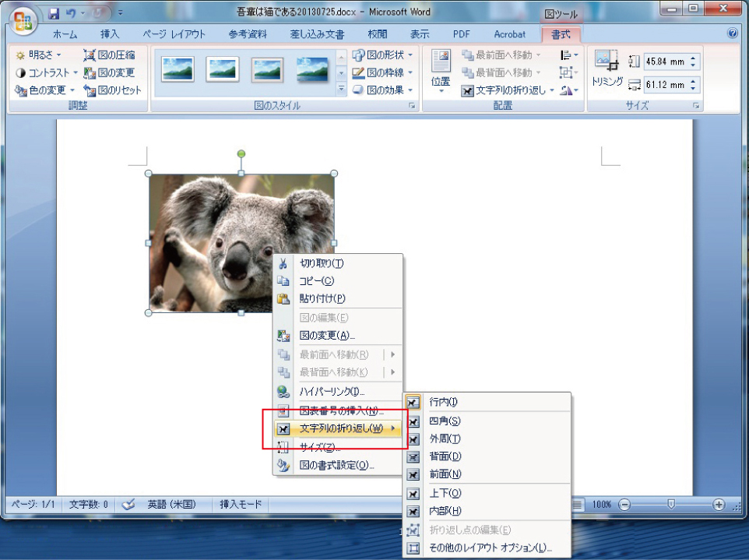This screenshot has width=749, height=560.
Task: Open the align objects dropdown
Action: pyautogui.click(x=568, y=55)
